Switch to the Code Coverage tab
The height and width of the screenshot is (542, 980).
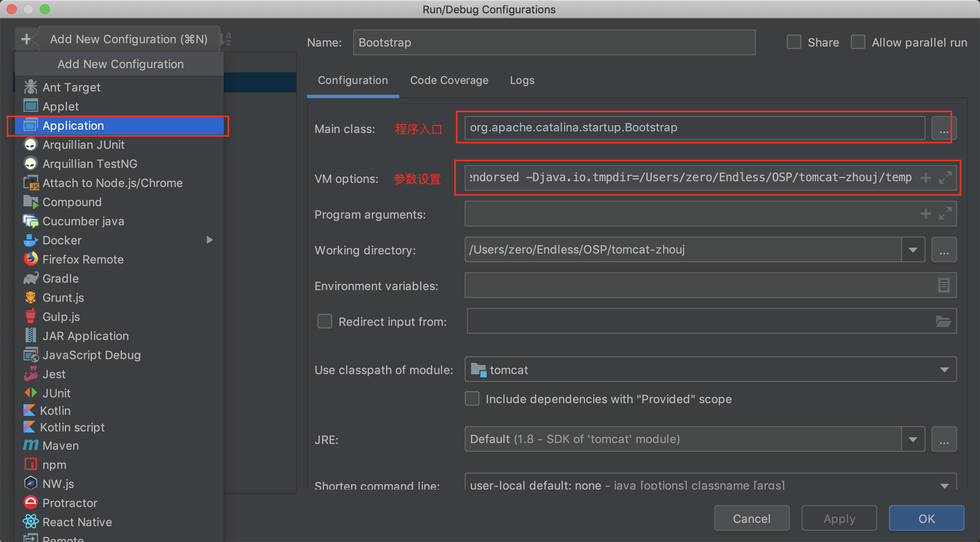click(x=449, y=80)
